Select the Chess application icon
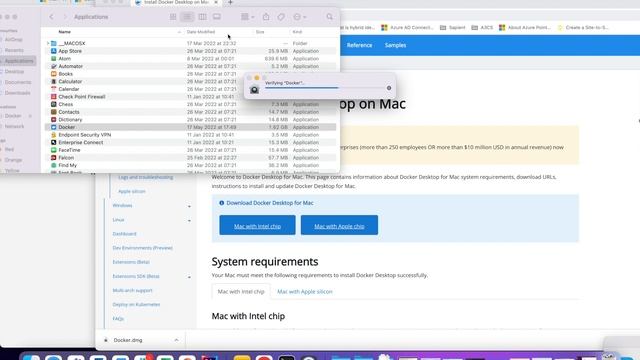Viewport: 640px width, 360px height. (53, 104)
